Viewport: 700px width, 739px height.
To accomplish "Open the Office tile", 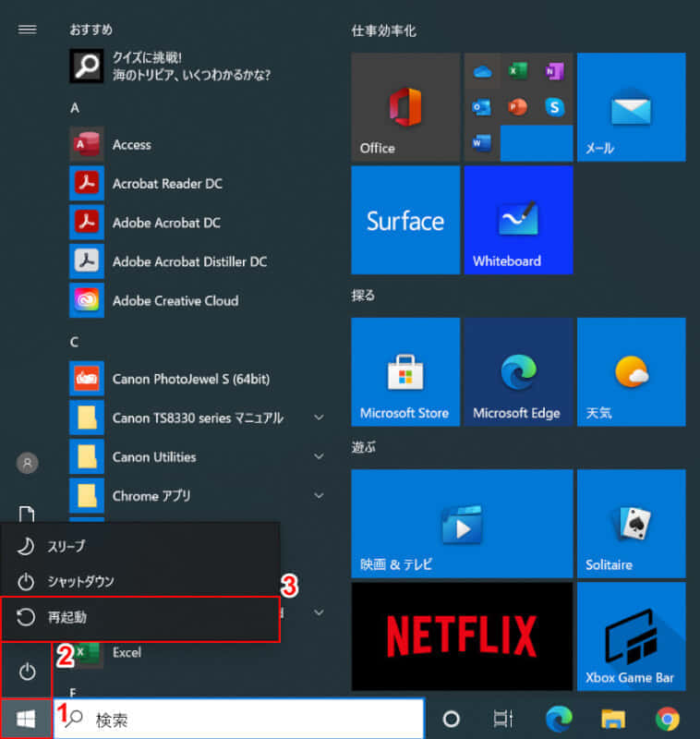I will coord(405,107).
